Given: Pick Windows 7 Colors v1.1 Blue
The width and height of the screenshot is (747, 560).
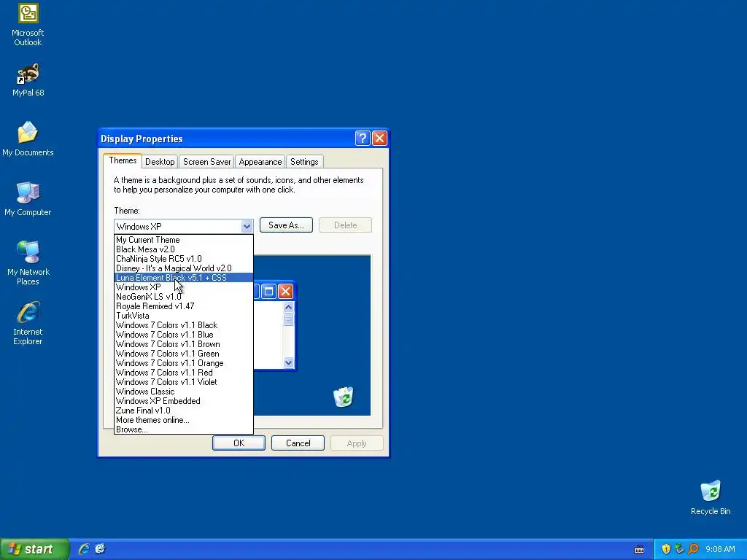Looking at the screenshot, I should point(183,335).
